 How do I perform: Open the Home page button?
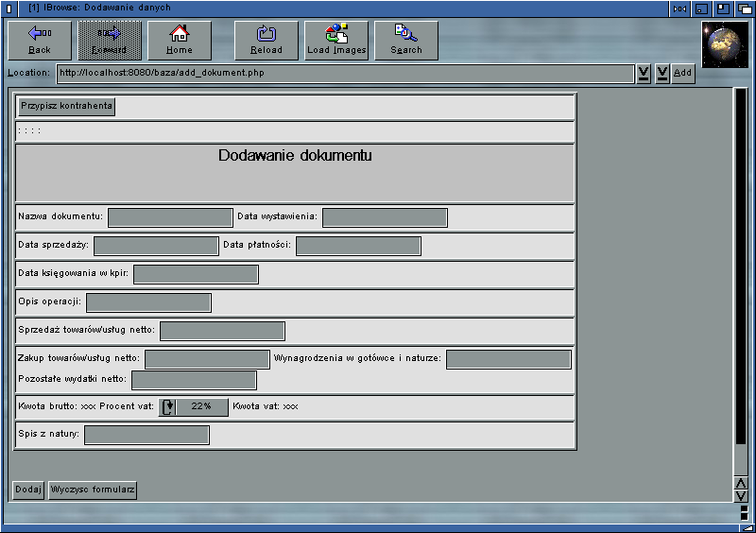[180, 41]
